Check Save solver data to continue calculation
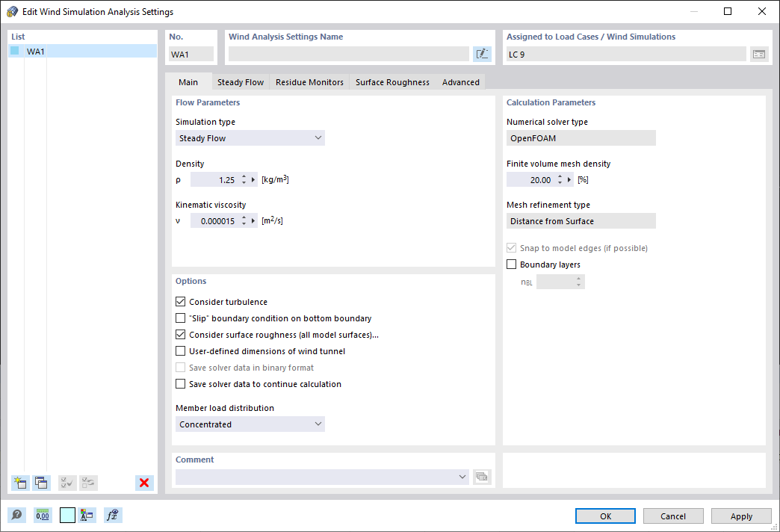Image resolution: width=780 pixels, height=532 pixels. point(180,383)
